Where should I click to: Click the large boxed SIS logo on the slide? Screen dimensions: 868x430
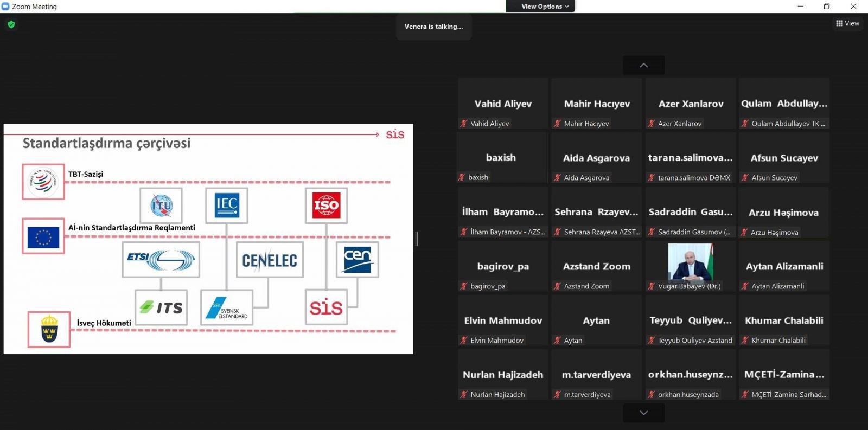(326, 307)
